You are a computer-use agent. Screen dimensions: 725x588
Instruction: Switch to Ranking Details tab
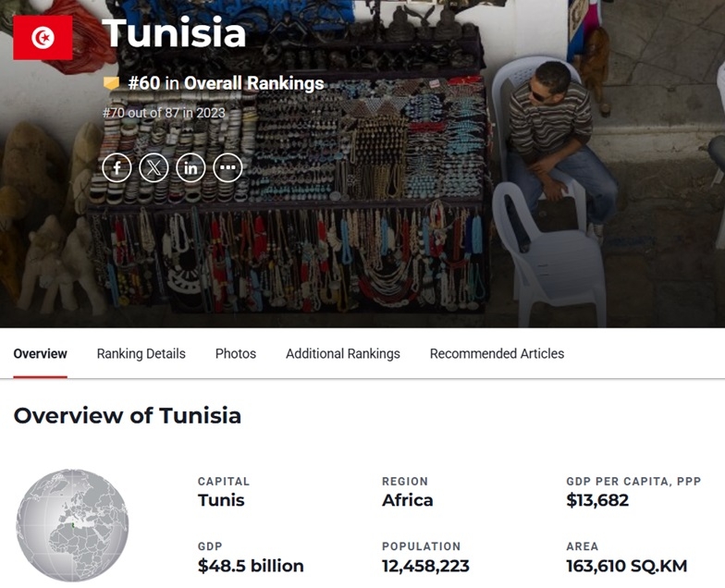pyautogui.click(x=141, y=353)
